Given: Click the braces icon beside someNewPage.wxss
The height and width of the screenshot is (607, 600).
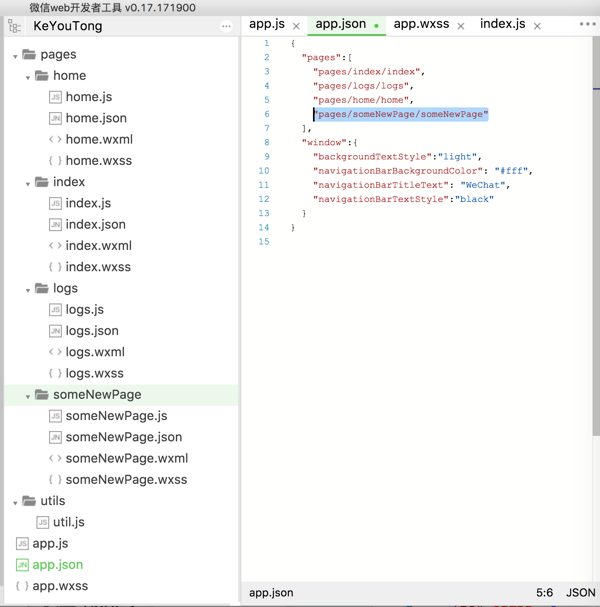Looking at the screenshot, I should (x=55, y=480).
